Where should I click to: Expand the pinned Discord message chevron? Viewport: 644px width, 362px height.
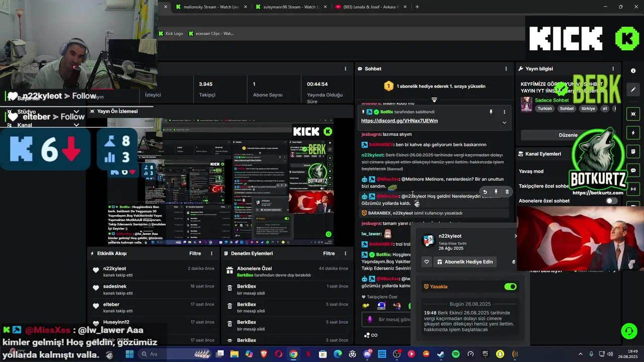pos(505,123)
